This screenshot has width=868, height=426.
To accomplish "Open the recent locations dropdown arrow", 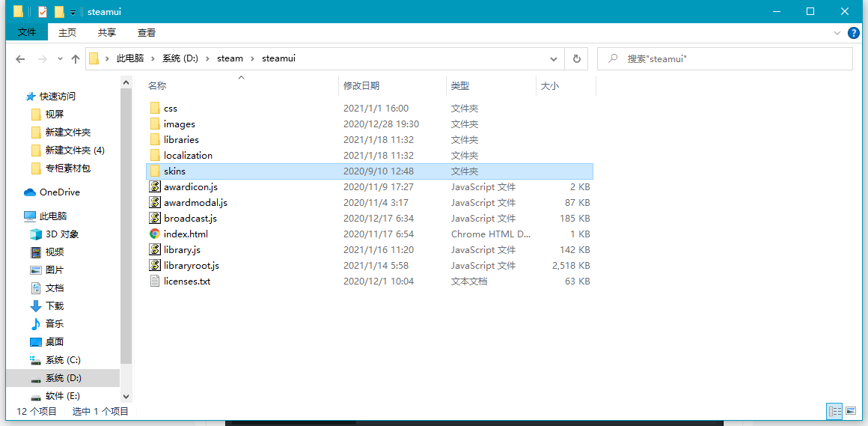I will pyautogui.click(x=58, y=59).
